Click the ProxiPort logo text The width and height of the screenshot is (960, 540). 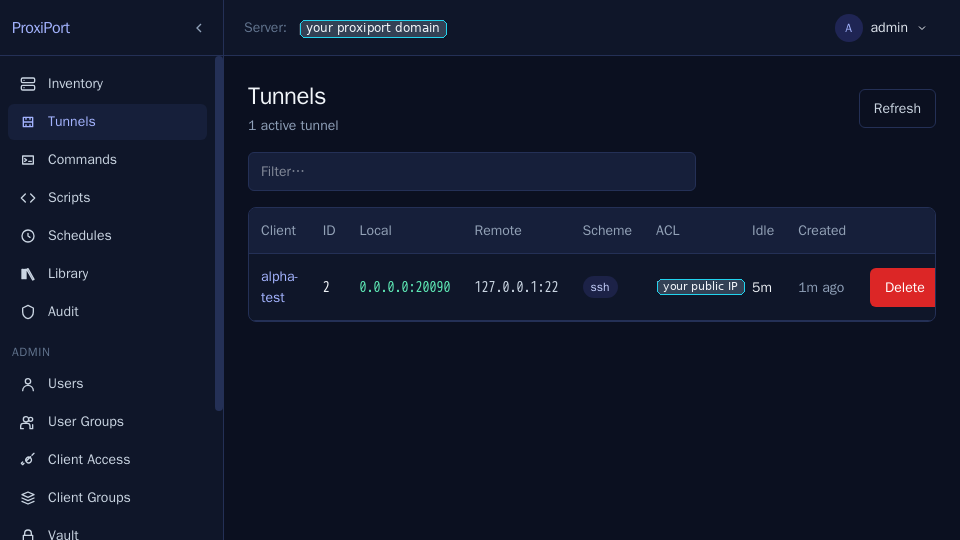point(40,28)
